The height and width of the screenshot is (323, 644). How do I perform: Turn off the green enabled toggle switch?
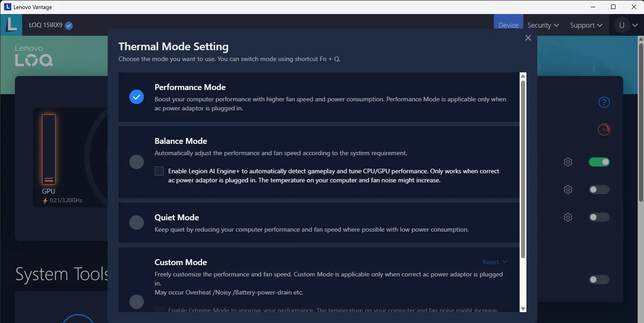[599, 162]
